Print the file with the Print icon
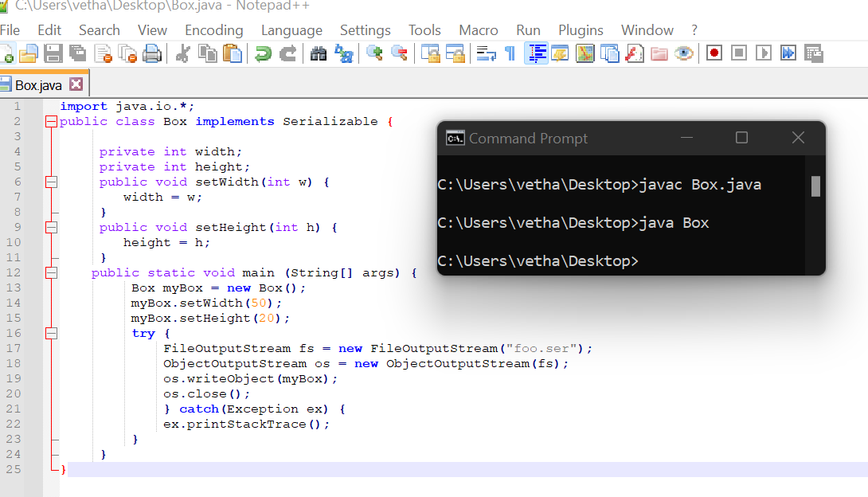 tap(152, 53)
